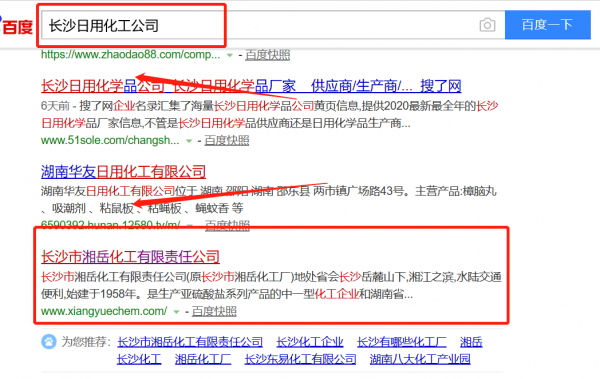600x379 pixels.
Task: Click recommended link 长沙有哪些化工厂
Action: (401, 342)
